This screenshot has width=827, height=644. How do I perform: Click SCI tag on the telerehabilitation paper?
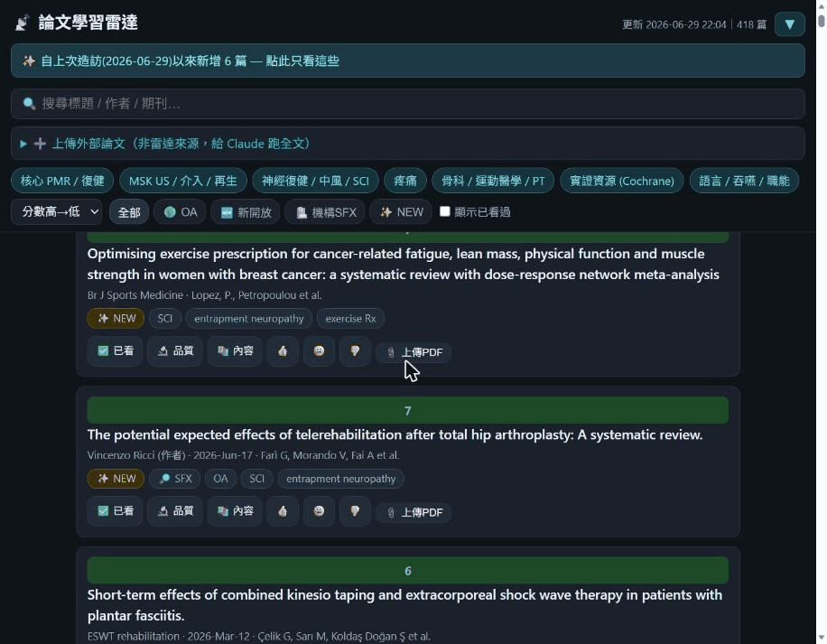[x=256, y=479]
